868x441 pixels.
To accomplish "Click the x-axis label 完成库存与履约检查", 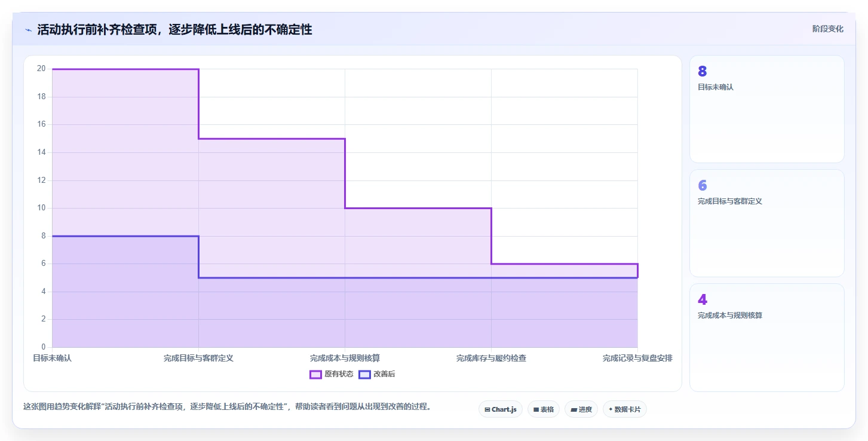I will pyautogui.click(x=491, y=358).
